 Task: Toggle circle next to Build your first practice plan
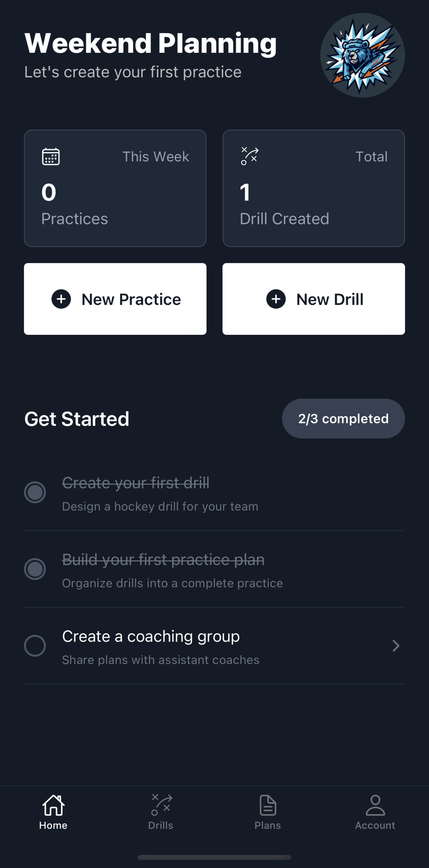[x=35, y=569]
